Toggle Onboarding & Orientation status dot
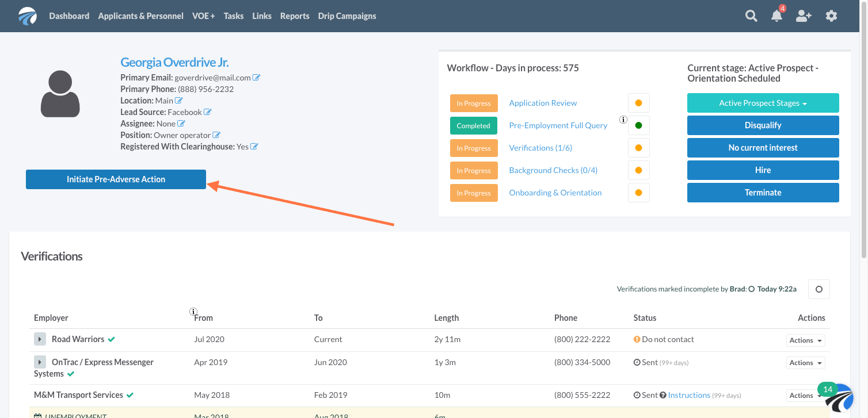This screenshot has height=418, width=868. [638, 193]
